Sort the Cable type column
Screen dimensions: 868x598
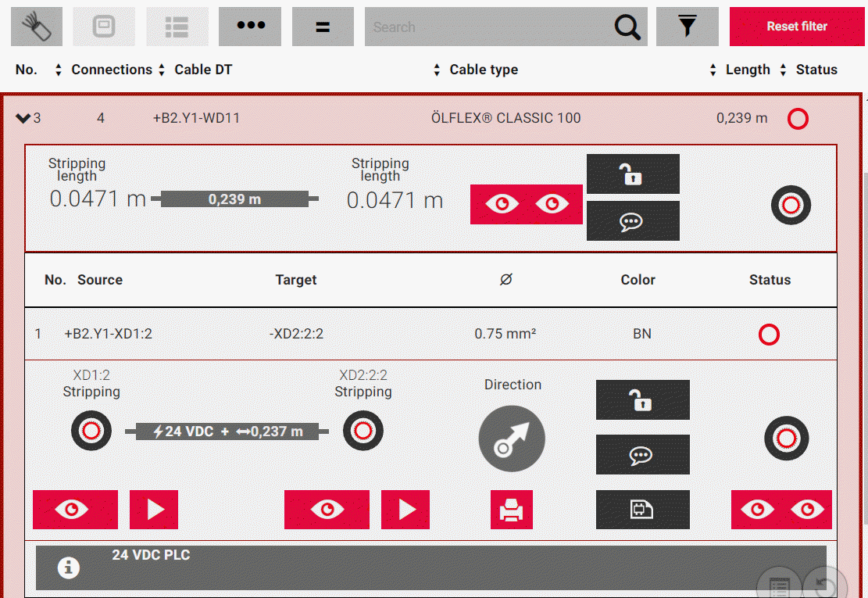pos(436,69)
